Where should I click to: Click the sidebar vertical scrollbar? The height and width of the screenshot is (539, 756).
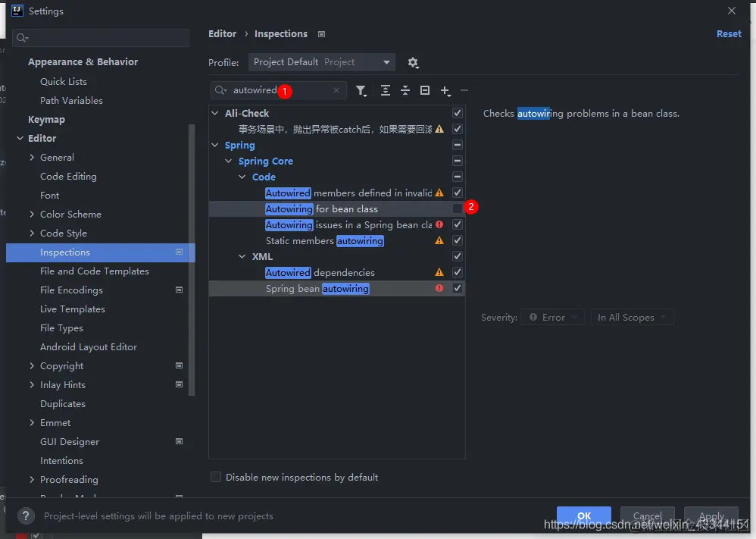192,261
